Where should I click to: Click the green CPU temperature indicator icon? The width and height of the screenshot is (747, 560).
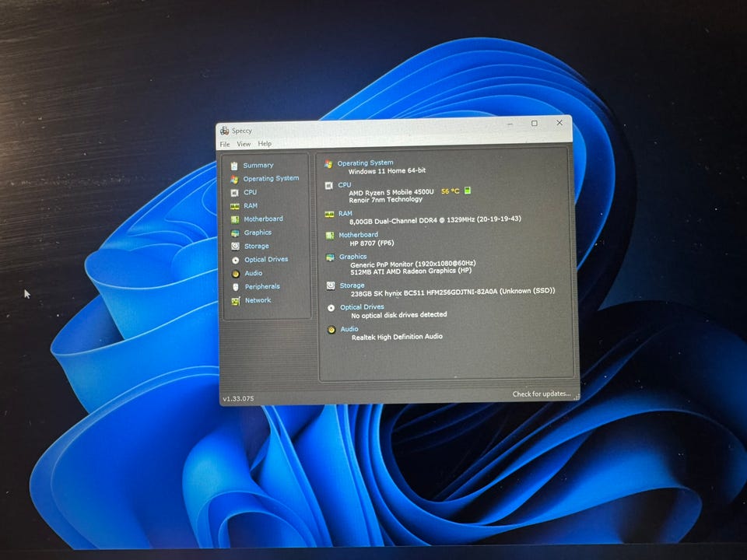468,191
